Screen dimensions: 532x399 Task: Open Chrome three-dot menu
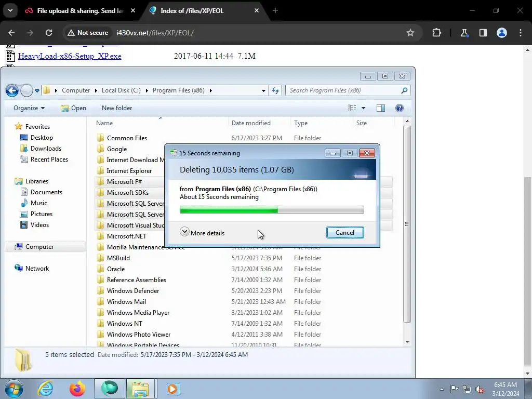point(521,33)
